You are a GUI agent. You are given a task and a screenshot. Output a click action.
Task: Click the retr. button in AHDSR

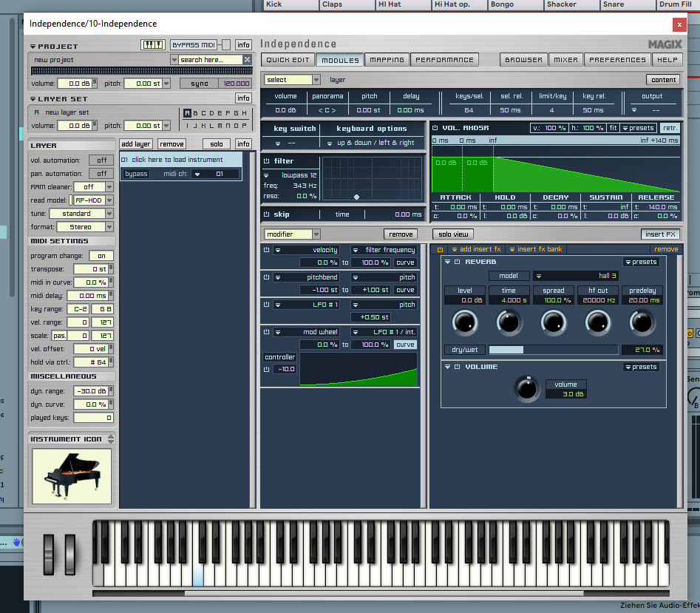(x=670, y=128)
